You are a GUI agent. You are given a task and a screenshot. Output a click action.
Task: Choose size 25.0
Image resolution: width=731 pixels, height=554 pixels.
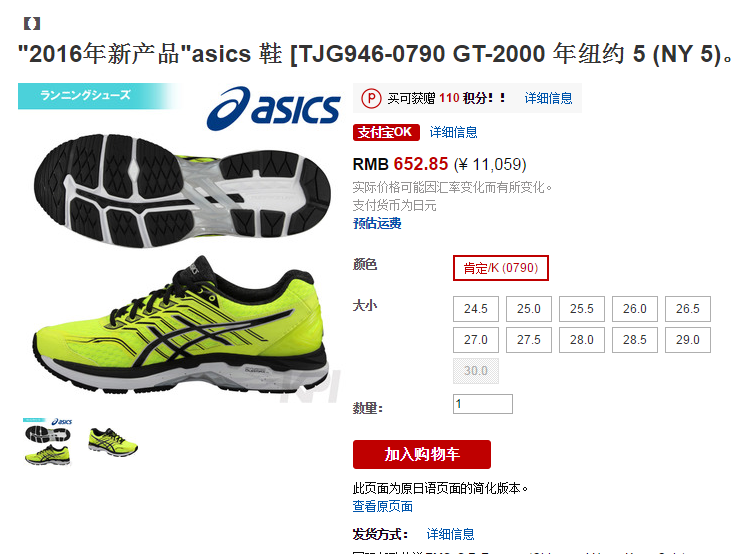529,309
